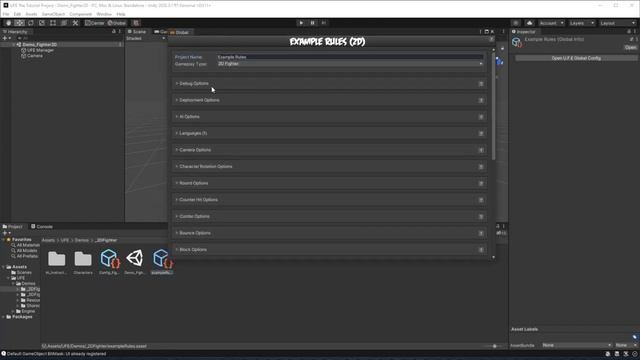Toggle the Inspector panel lock icon
The height and width of the screenshot is (360, 640).
coord(629,31)
